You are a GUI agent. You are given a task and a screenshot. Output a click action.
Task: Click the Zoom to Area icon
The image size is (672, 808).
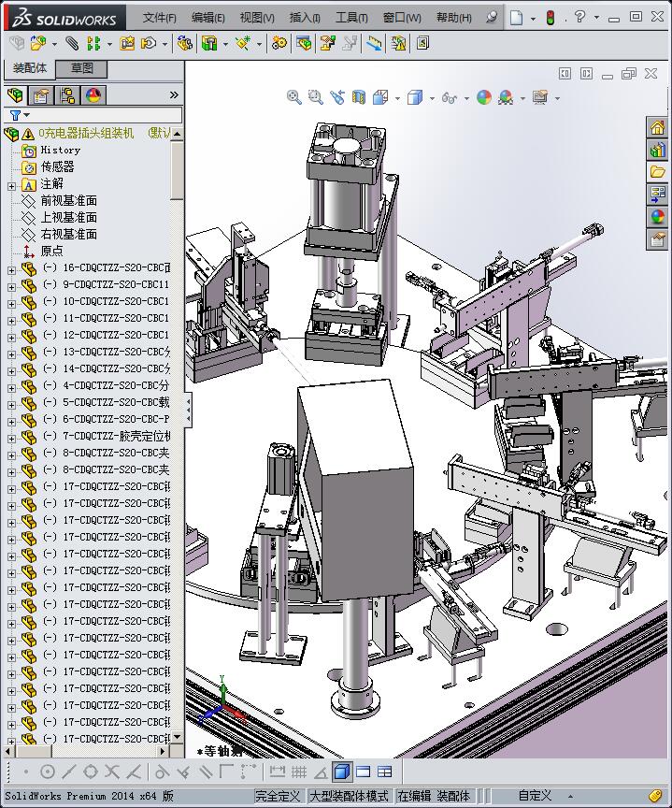(x=316, y=97)
